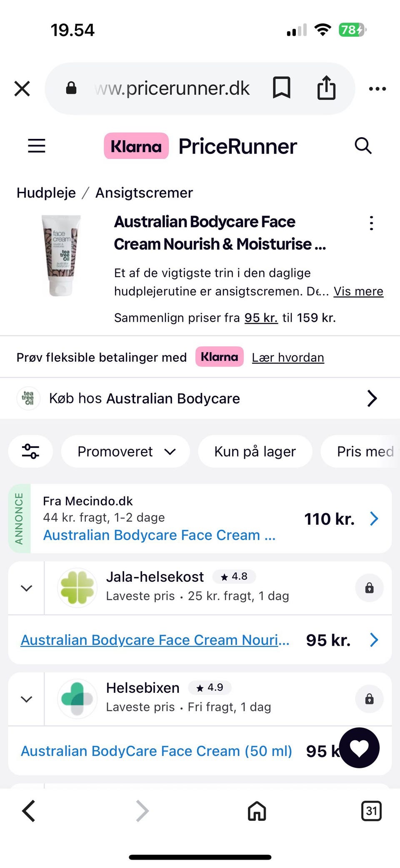Viewport: 400px width, 868px height.
Task: Toggle the Kun på lager filter
Action: [255, 451]
